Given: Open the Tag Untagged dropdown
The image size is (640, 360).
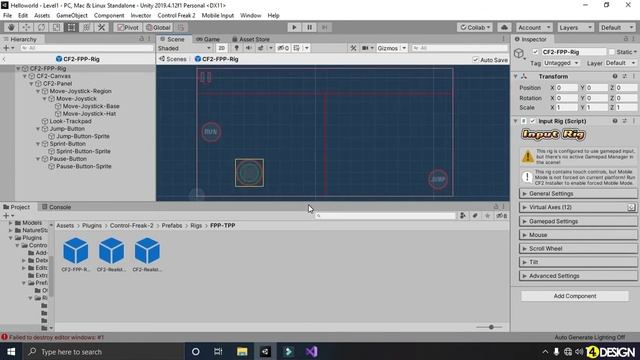Looking at the screenshot, I should tap(562, 63).
